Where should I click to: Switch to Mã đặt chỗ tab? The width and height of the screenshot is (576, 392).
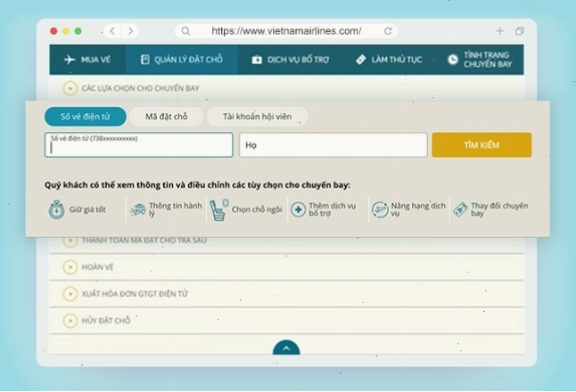click(166, 117)
